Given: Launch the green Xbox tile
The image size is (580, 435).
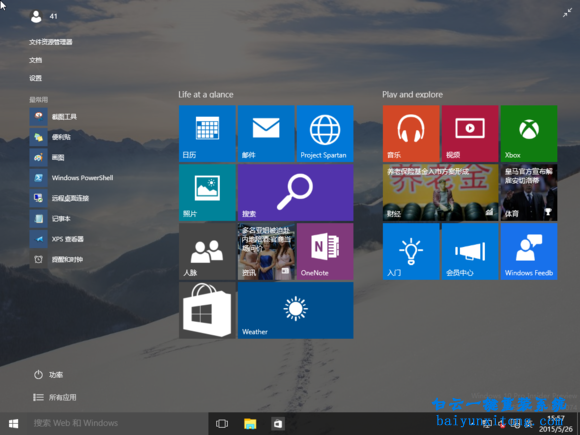Looking at the screenshot, I should 529,134.
